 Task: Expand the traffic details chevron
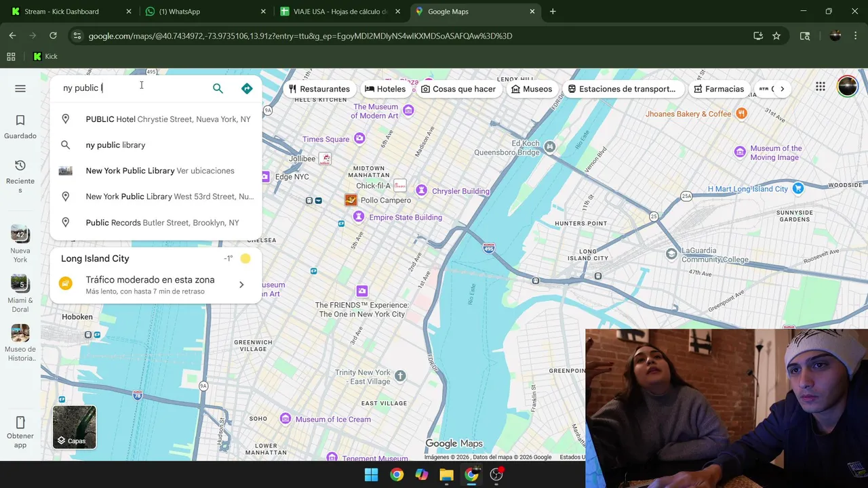tap(241, 285)
